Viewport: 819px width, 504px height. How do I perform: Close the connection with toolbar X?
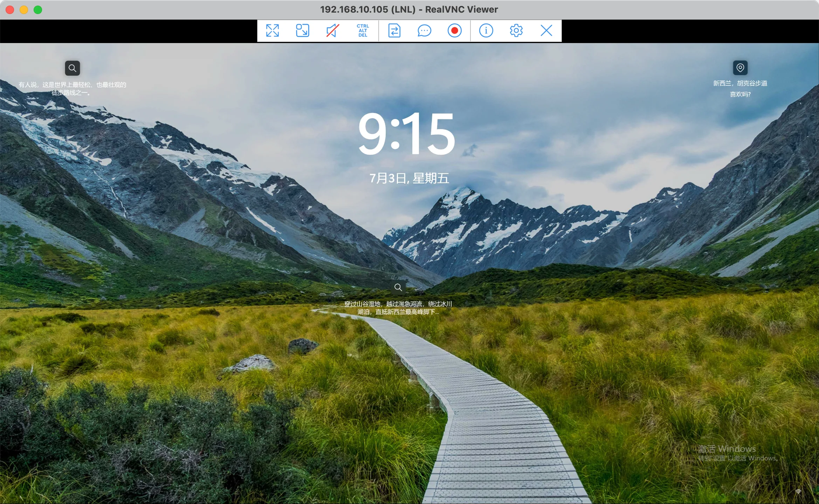546,31
